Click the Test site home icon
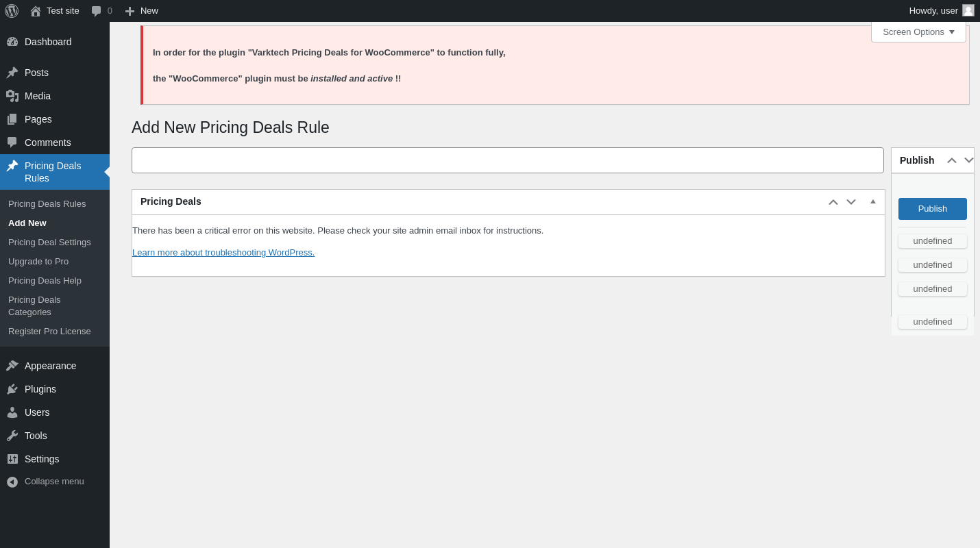 pos(36,11)
